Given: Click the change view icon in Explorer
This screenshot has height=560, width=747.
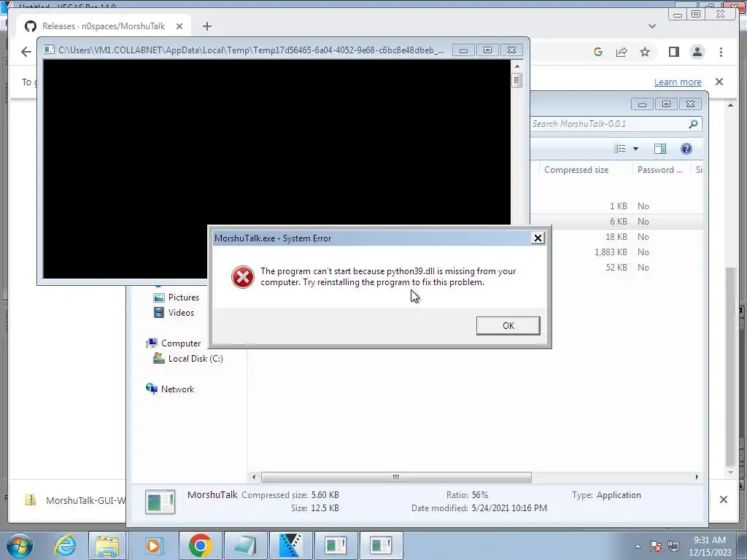Looking at the screenshot, I should (x=619, y=149).
